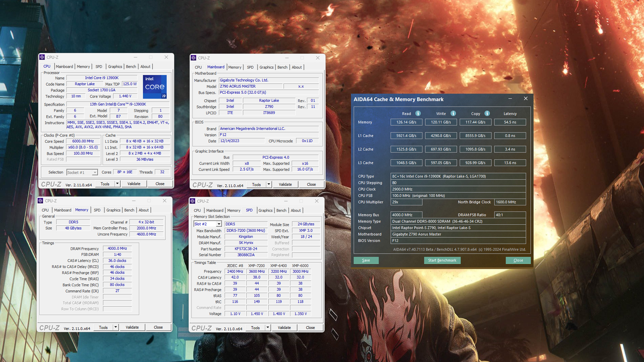Click DRAM:FSB Ratio 40:1 field

[510, 215]
